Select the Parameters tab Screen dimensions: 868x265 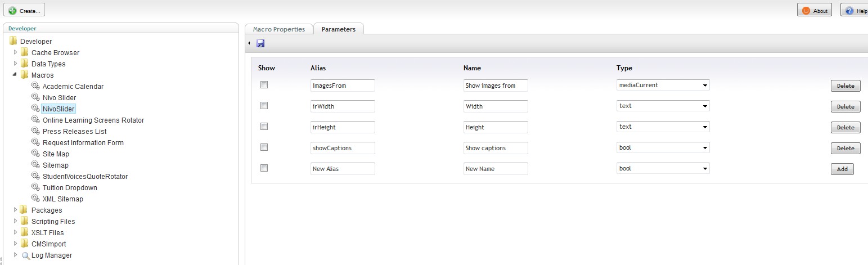tap(339, 29)
